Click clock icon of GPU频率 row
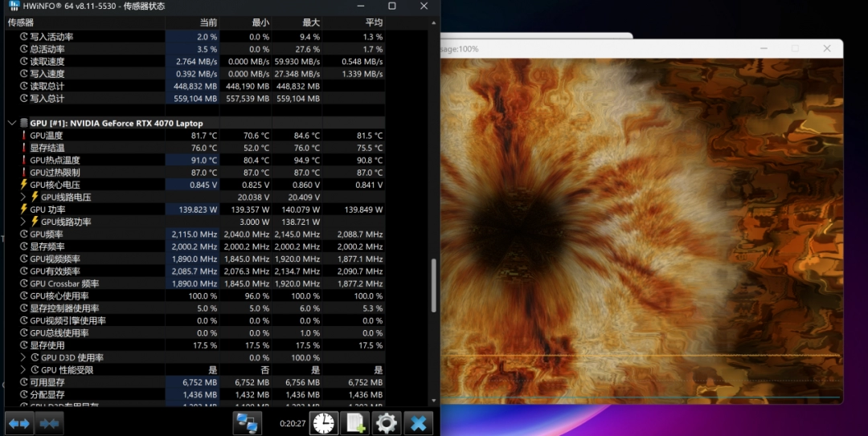Viewport: 868px width, 436px height. pyautogui.click(x=24, y=234)
